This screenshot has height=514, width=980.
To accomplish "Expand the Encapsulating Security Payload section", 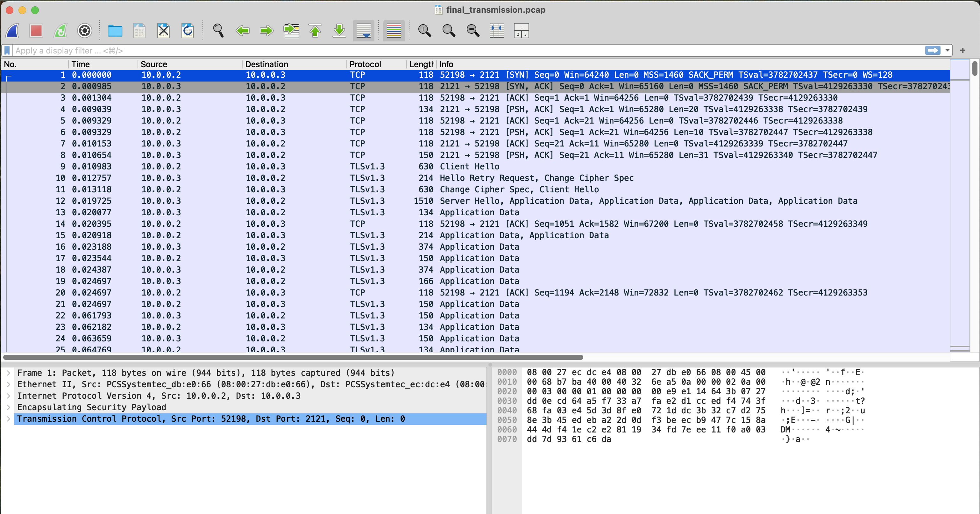I will click(x=8, y=407).
